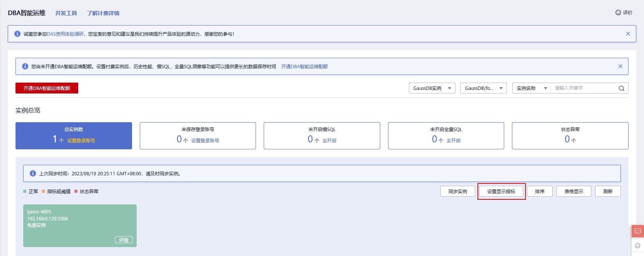Click 设置登录账号 in 未保存登录账号 card
This screenshot has height=256, width=644.
205,141
